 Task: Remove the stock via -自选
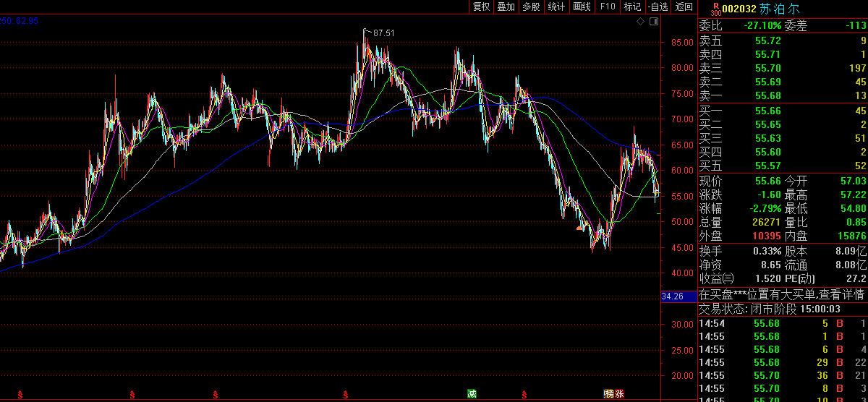657,7
